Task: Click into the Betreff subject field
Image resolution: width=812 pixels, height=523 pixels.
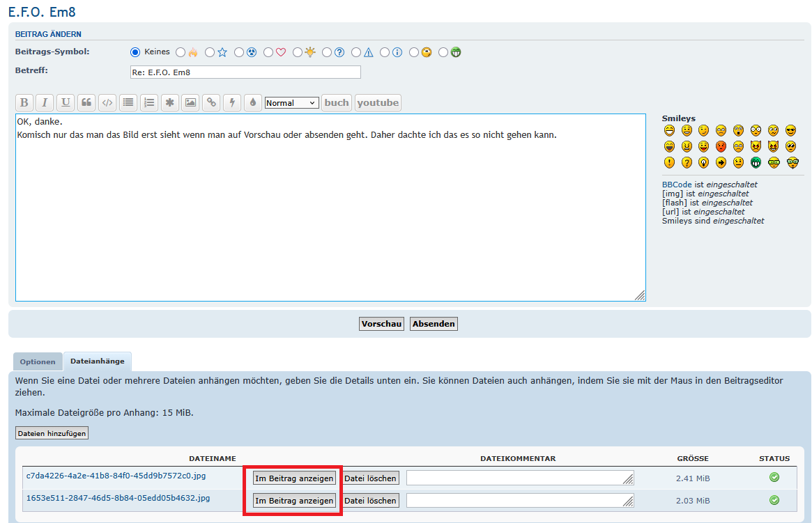Action: [245, 72]
